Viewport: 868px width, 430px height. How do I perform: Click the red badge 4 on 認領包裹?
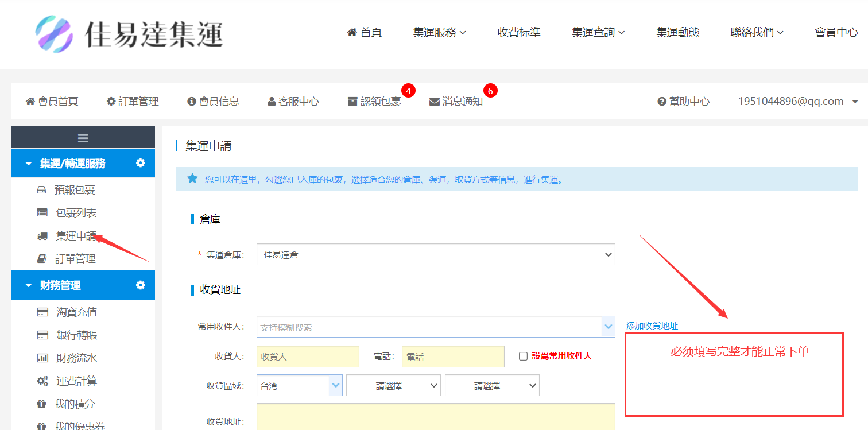[408, 90]
